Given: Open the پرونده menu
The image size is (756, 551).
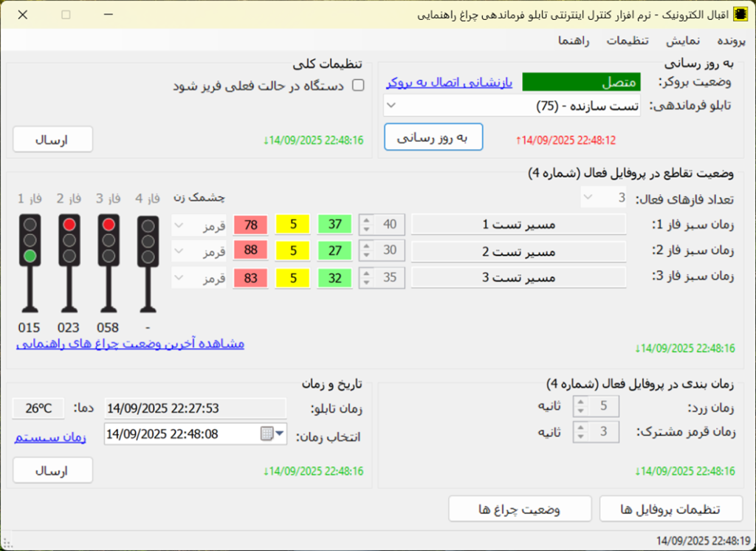Looking at the screenshot, I should tap(731, 41).
